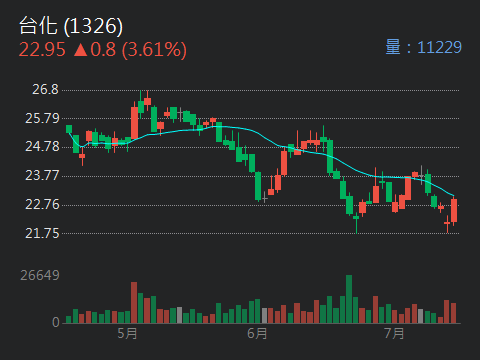This screenshot has height=360, width=480.
Task: Click the 6月 date axis label
Action: 257,333
